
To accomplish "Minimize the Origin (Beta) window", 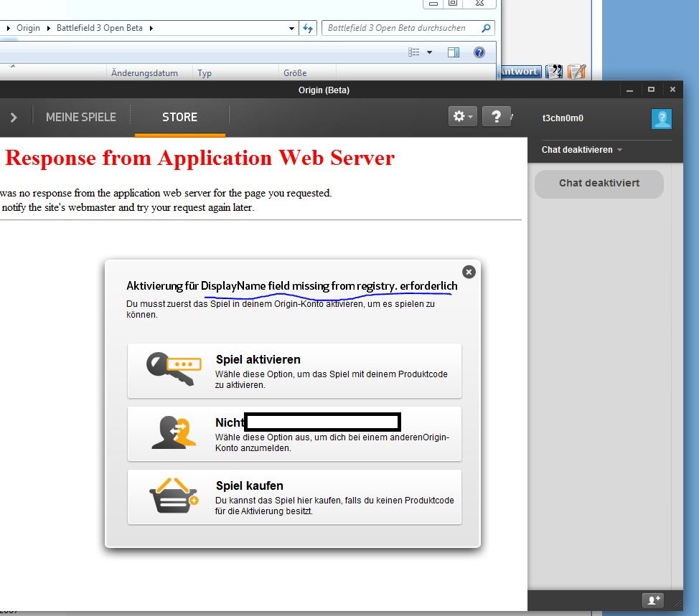I will [629, 90].
